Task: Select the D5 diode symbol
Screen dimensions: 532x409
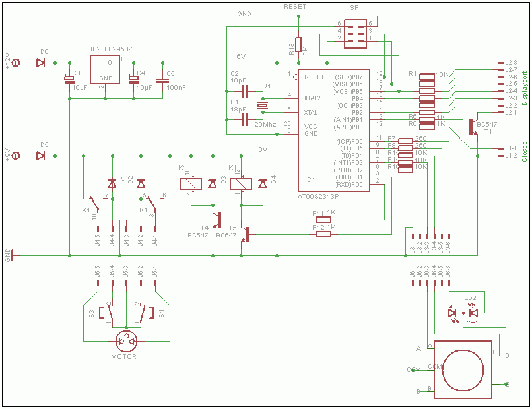Action: click(41, 156)
